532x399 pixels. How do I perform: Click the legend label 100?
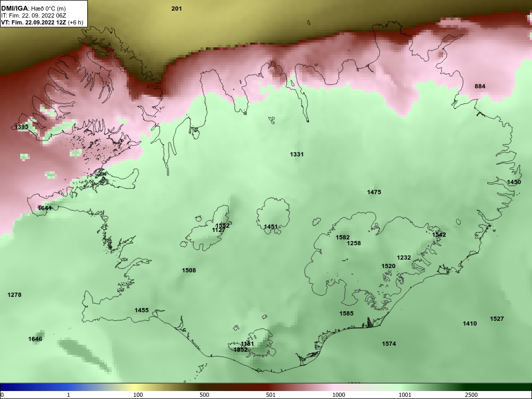click(138, 395)
